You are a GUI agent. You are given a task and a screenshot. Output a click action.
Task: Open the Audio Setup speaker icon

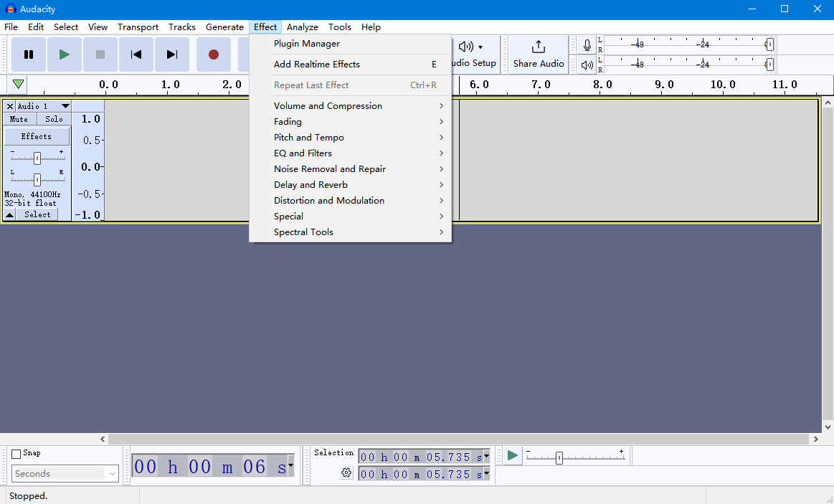point(466,47)
